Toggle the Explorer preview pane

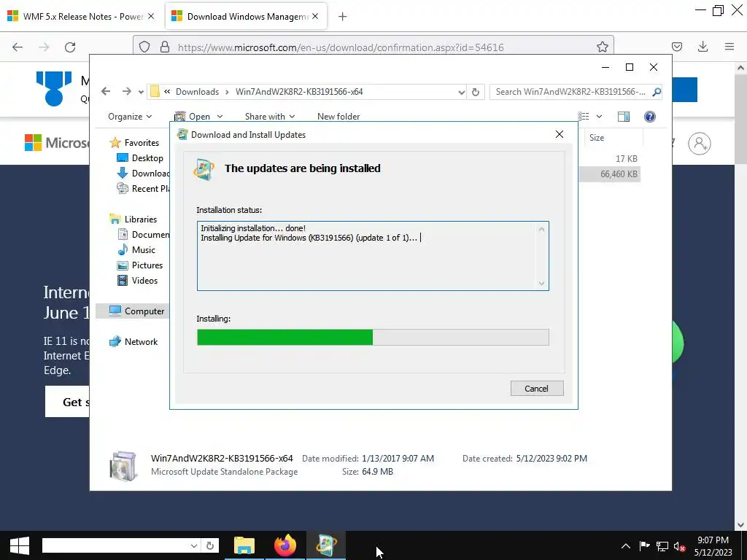click(x=624, y=117)
